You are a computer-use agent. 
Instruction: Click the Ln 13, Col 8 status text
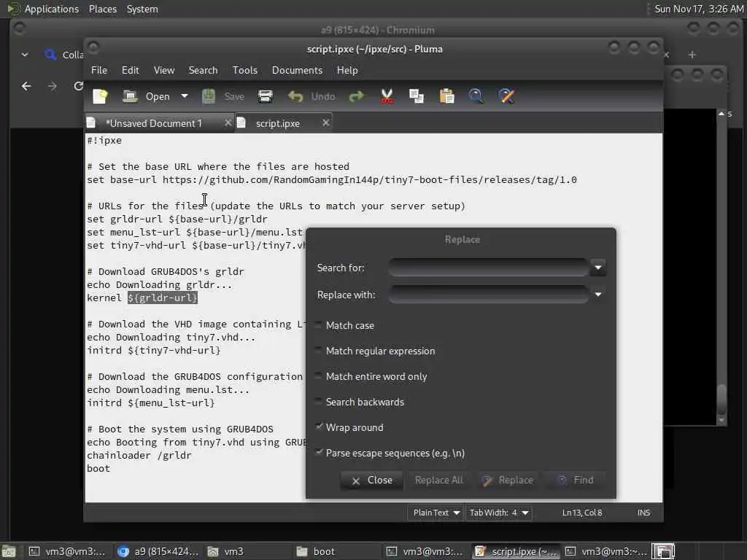582,513
